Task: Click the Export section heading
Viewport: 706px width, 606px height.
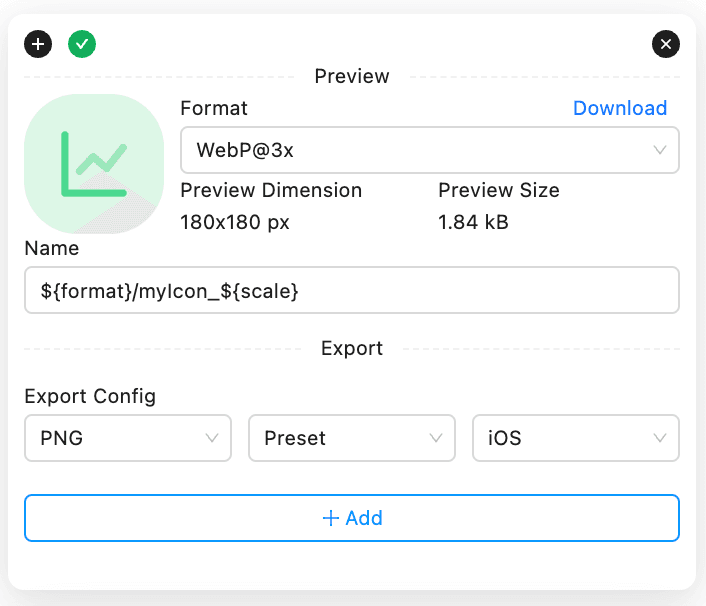Action: click(x=352, y=348)
